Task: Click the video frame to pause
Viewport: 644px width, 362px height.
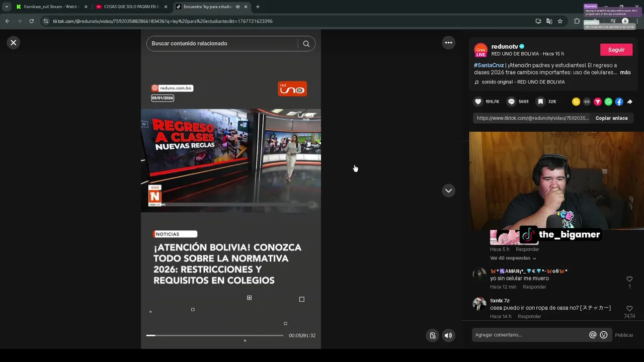Action: coord(231,160)
